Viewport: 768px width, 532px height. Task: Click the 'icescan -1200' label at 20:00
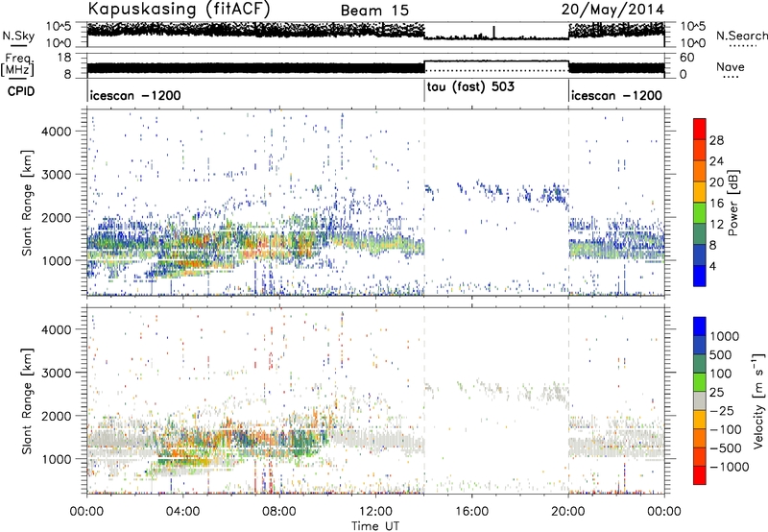click(x=616, y=95)
